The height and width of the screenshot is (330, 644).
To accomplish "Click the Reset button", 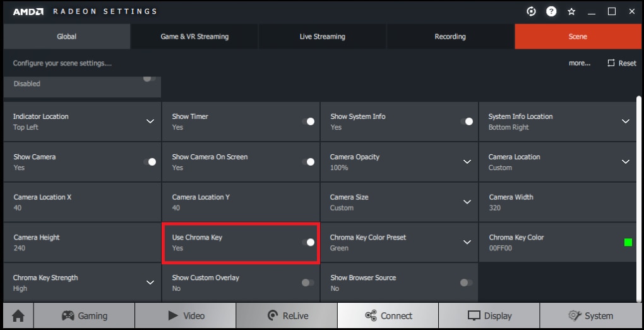I will [622, 63].
